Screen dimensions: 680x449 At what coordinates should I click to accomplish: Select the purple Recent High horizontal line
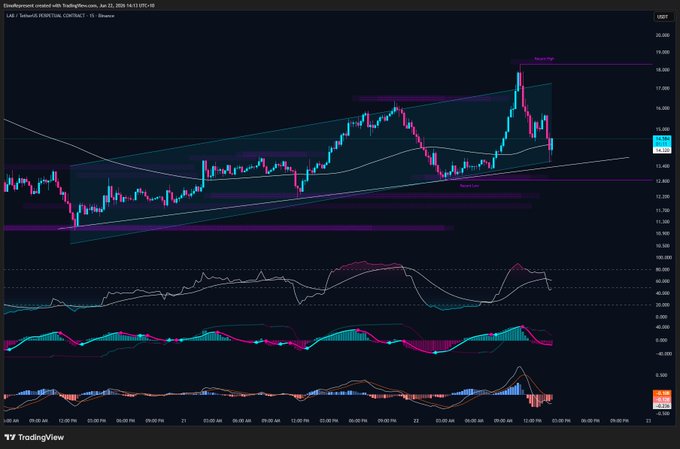coord(586,64)
